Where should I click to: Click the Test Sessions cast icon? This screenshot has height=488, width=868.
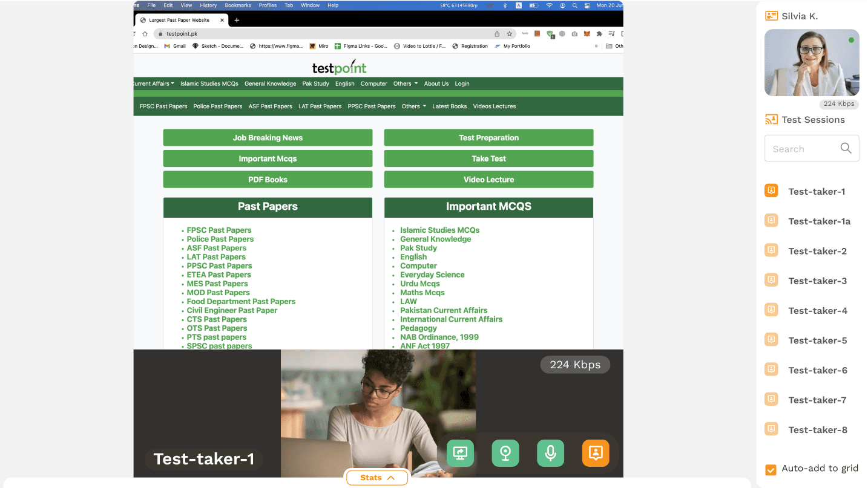tap(771, 119)
